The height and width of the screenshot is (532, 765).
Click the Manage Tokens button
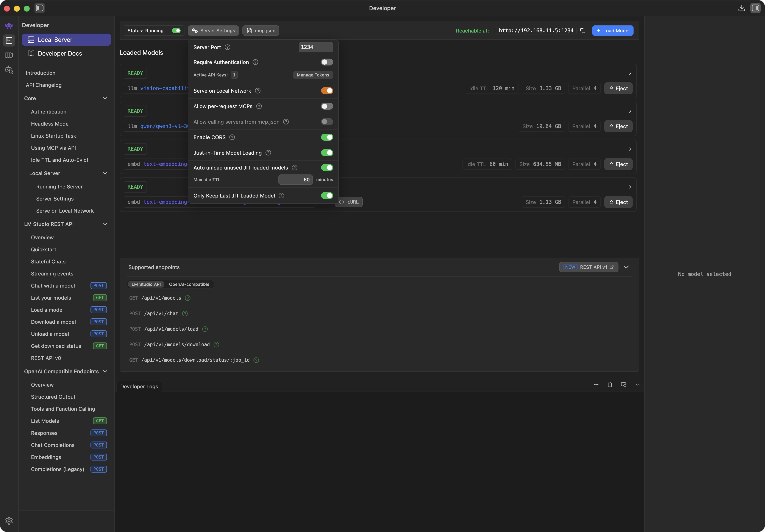312,75
